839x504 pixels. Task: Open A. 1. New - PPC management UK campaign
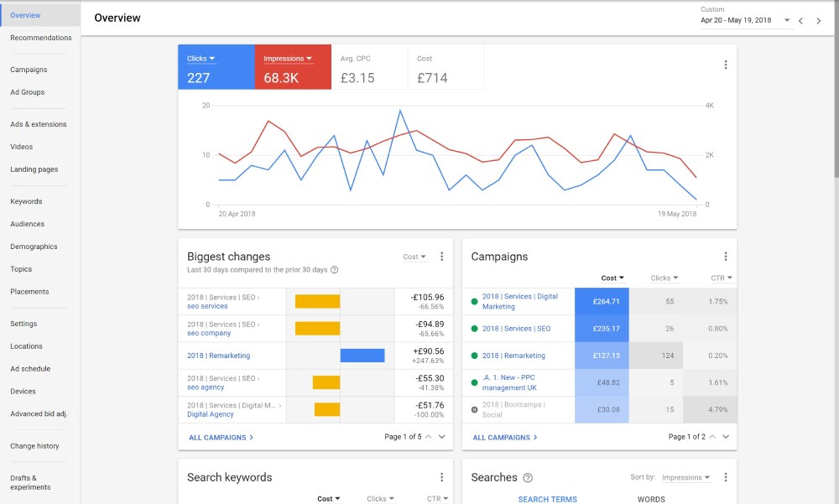point(509,382)
